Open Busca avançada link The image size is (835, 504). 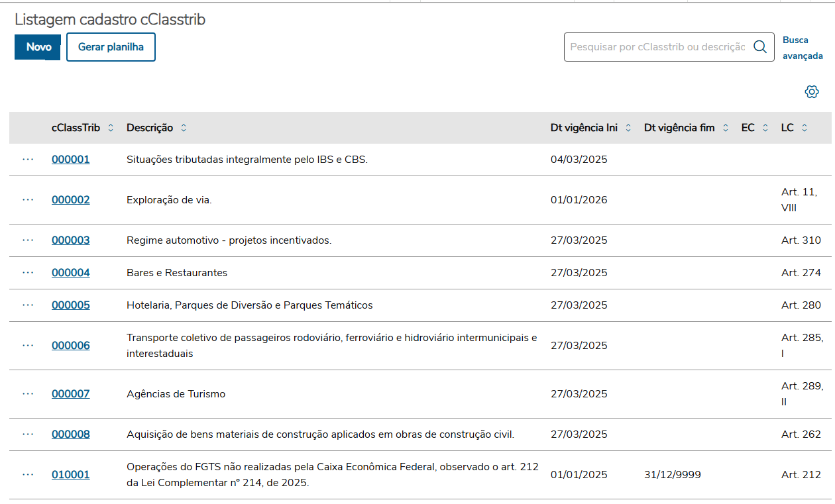(x=802, y=48)
